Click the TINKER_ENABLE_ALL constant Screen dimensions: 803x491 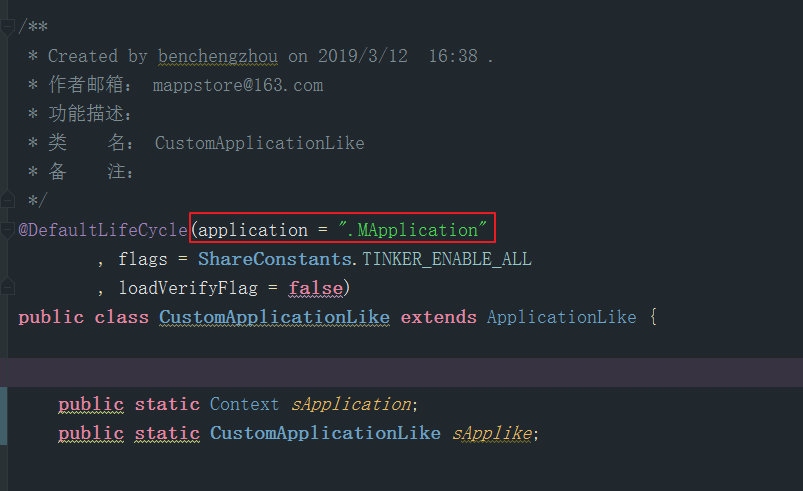pyautogui.click(x=446, y=259)
